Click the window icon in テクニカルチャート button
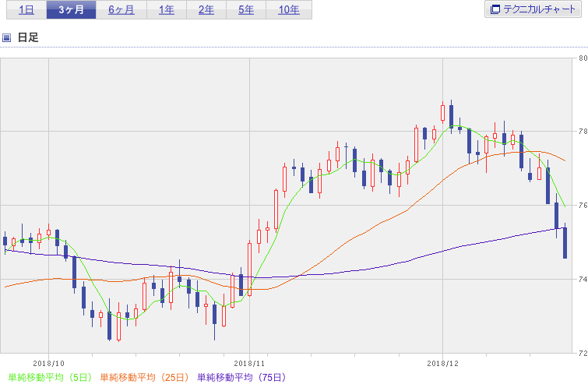The image size is (588, 384). (495, 9)
